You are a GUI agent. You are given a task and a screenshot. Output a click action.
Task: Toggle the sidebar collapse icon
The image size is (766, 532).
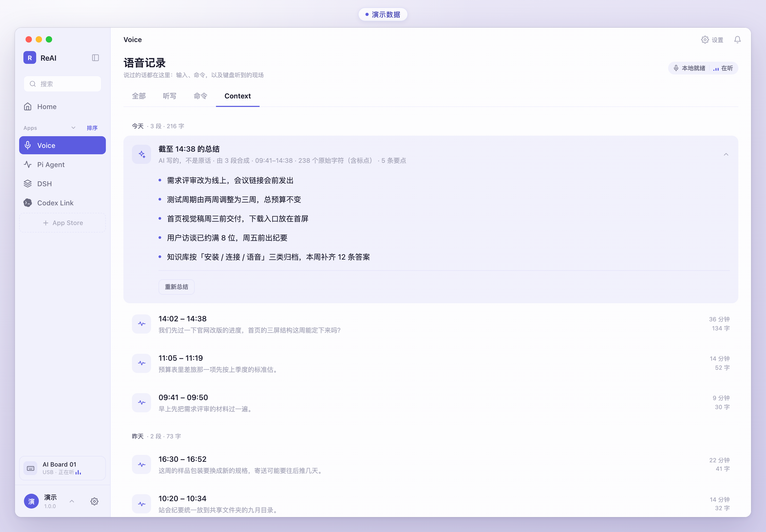tap(95, 58)
